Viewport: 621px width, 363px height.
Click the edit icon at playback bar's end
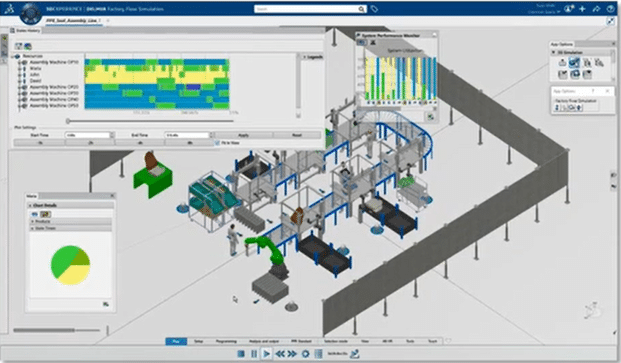pos(355,353)
